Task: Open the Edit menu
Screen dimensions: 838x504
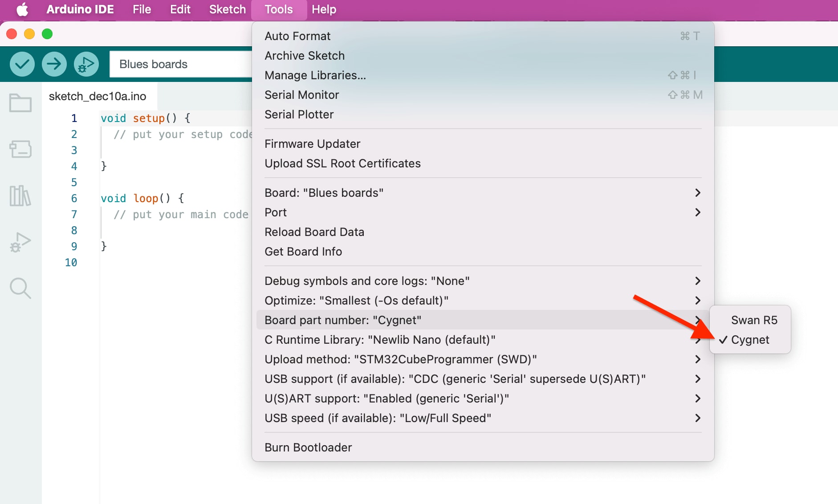Action: point(180,9)
